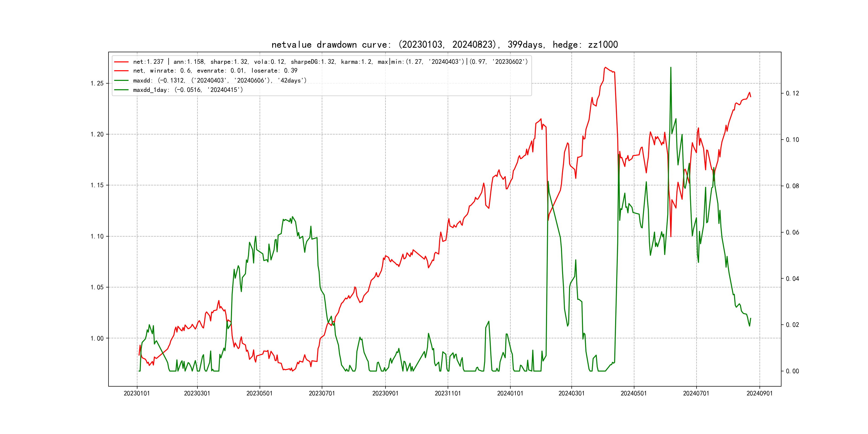Click the 1.10 left y-axis tick label
The width and height of the screenshot is (868, 434).
[97, 236]
